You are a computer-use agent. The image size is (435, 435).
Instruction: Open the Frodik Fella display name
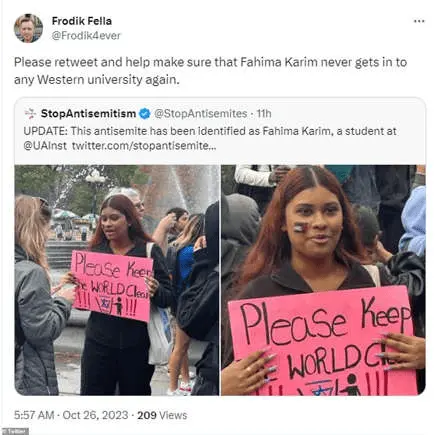coord(82,21)
